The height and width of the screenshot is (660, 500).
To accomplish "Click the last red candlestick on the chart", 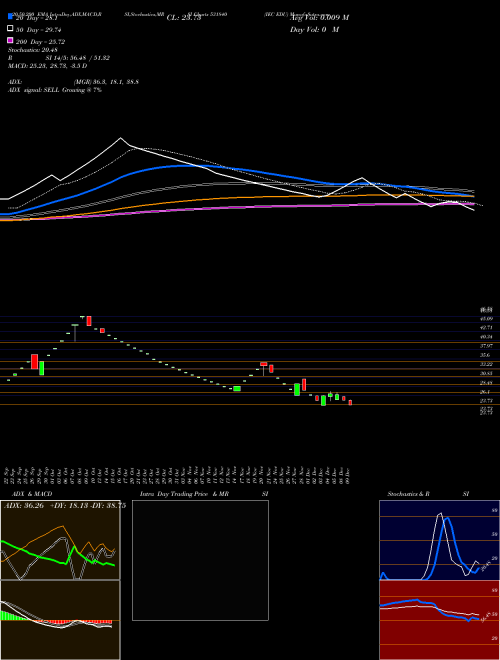I will click(x=350, y=403).
